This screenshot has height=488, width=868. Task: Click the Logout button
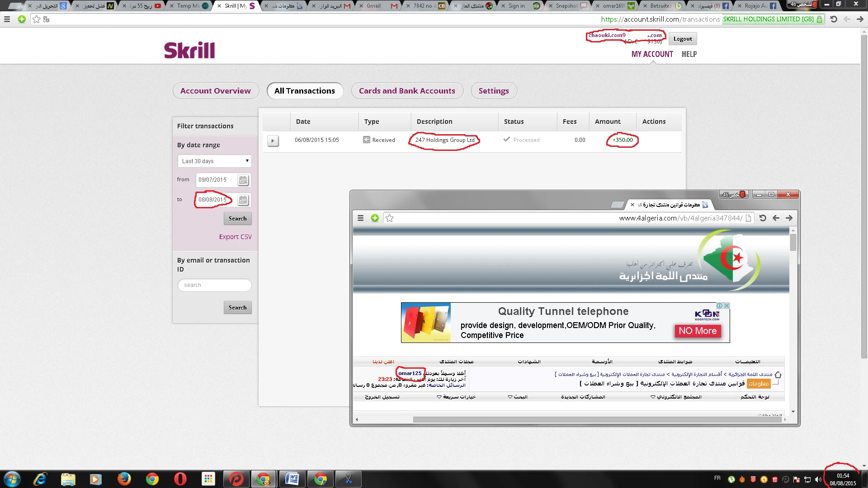tap(683, 39)
